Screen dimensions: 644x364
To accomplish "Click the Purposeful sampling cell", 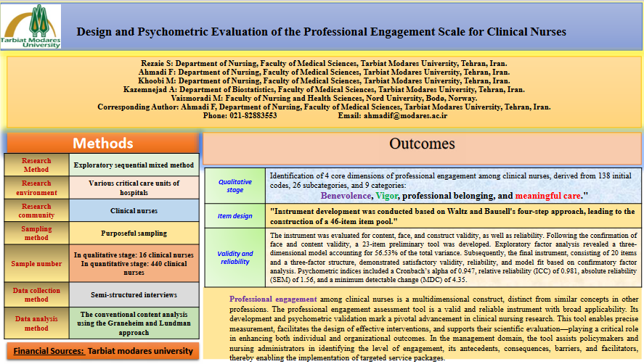I will [134, 233].
